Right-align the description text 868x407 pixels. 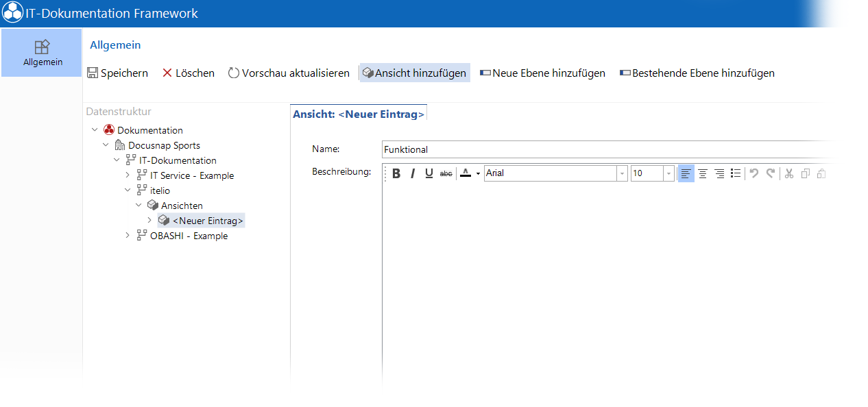point(719,173)
